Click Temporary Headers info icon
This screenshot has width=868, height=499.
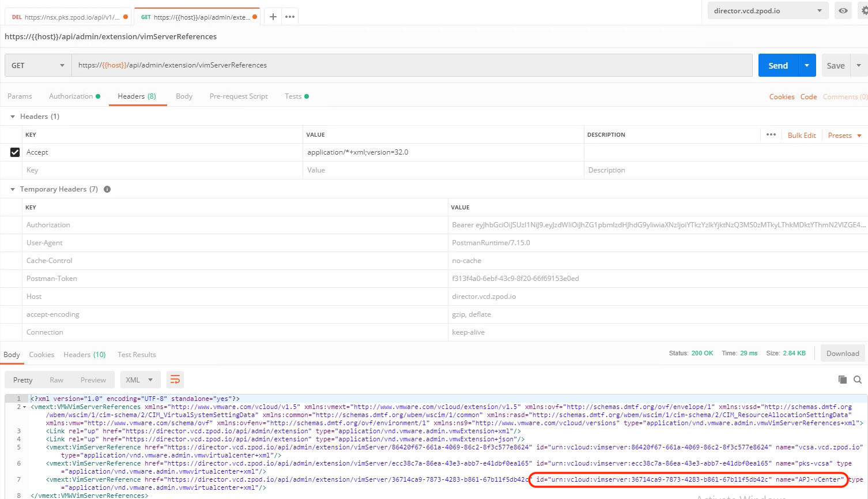click(107, 189)
